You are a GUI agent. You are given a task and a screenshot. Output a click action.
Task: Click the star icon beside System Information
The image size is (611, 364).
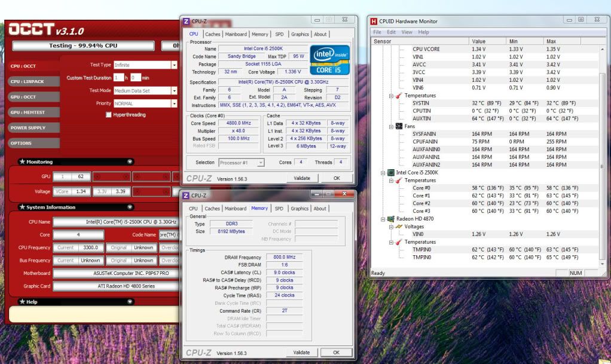click(x=22, y=207)
